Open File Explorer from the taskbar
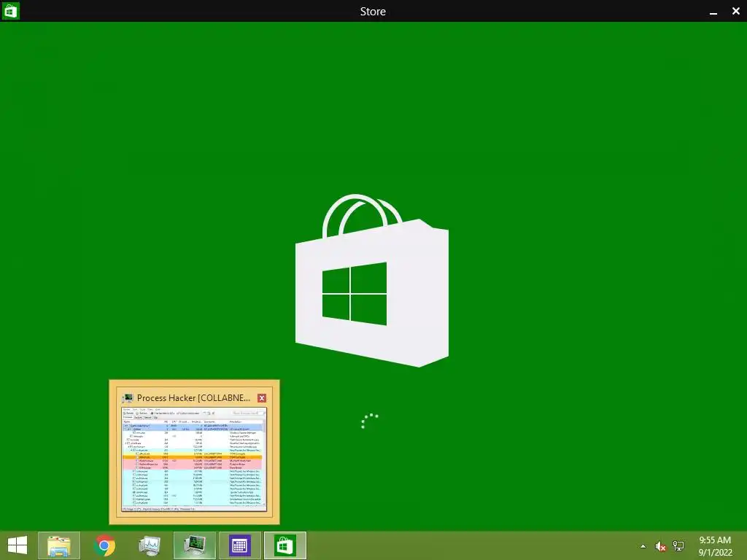 tap(59, 545)
